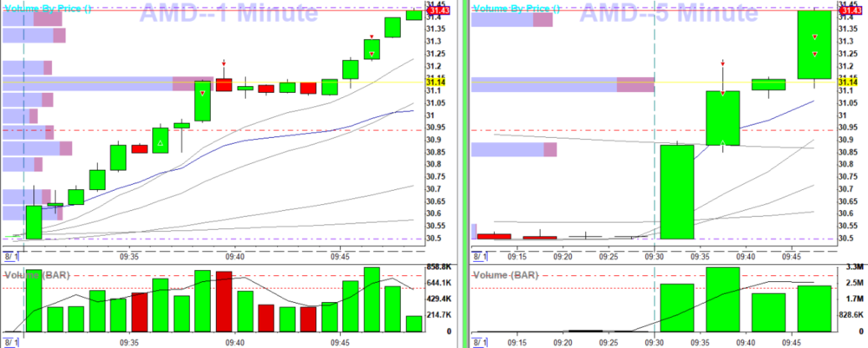Click the tallest green volume bar on 5-minute chart

(x=722, y=299)
